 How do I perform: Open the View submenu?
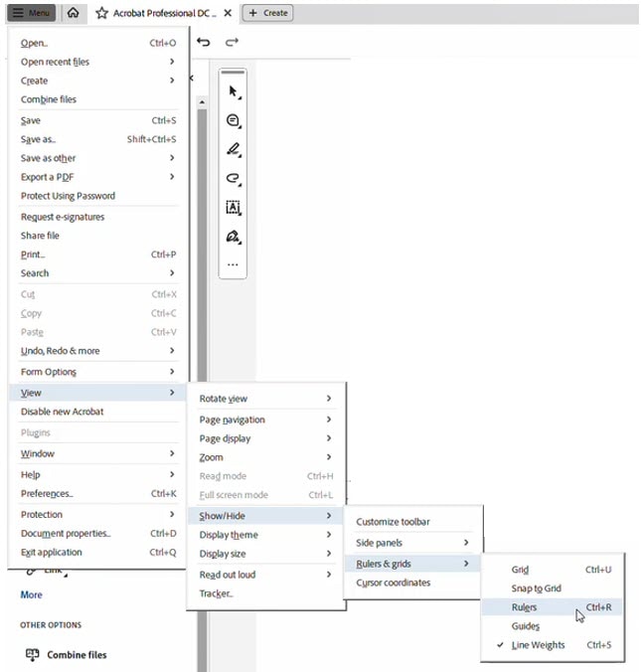tap(98, 393)
